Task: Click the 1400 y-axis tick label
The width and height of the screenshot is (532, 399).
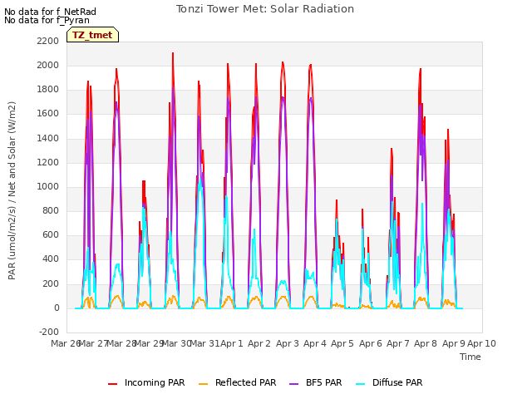Action: pyautogui.click(x=48, y=139)
